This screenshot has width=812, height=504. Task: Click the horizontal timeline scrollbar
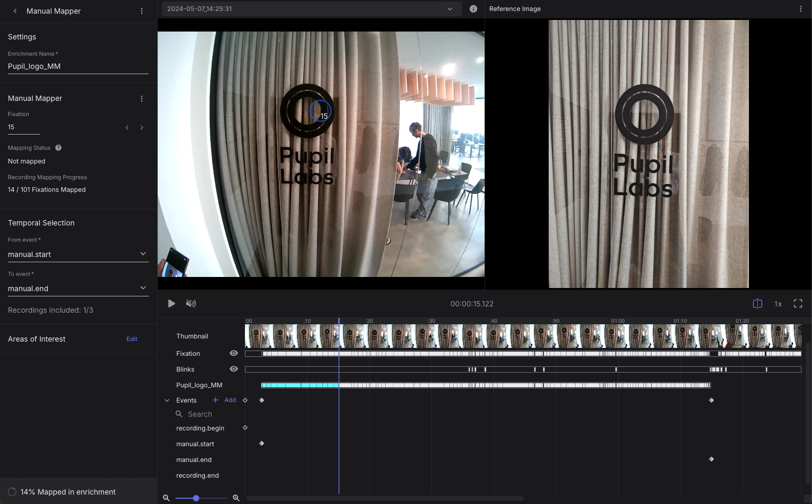click(x=385, y=498)
